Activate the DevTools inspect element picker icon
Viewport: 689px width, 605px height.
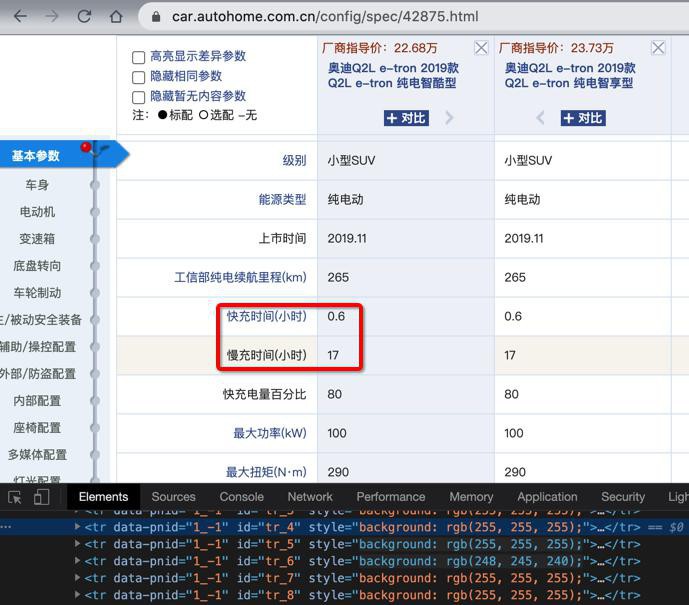(x=15, y=497)
